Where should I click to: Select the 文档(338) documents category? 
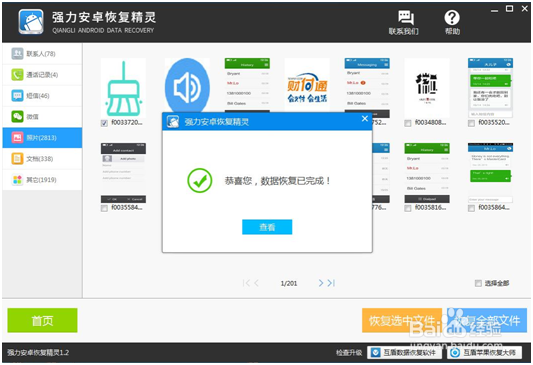click(42, 159)
